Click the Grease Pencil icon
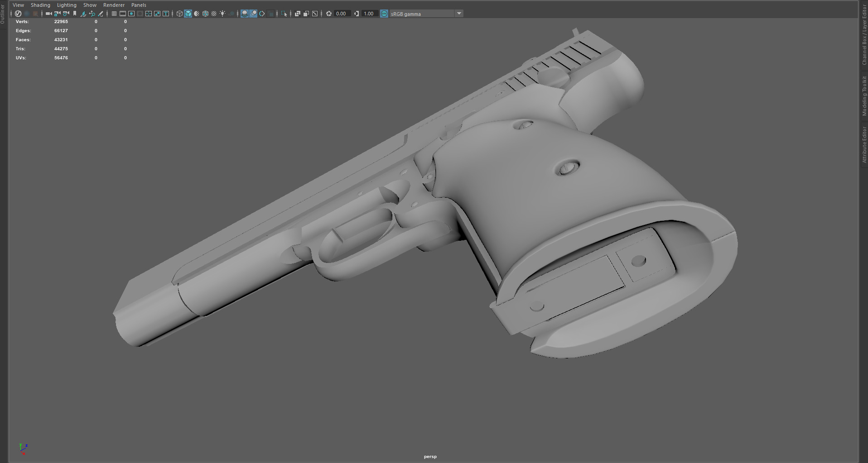Viewport: 868px width, 463px height. [101, 14]
